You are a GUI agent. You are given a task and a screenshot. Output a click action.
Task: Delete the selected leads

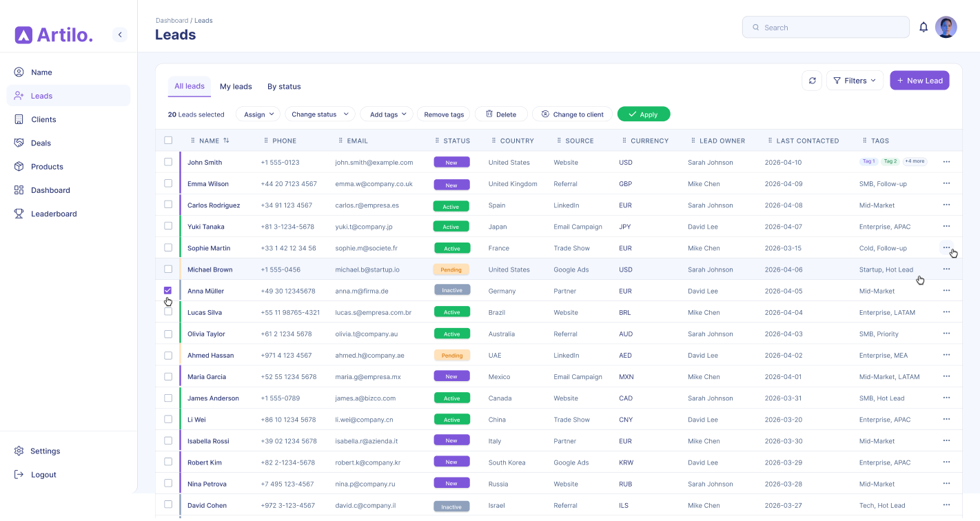point(501,114)
